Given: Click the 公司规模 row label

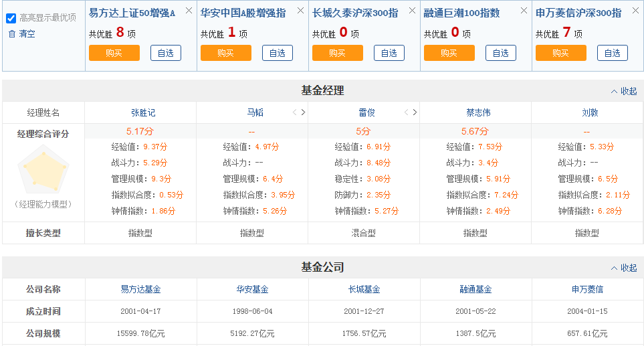Looking at the screenshot, I should tap(43, 333).
